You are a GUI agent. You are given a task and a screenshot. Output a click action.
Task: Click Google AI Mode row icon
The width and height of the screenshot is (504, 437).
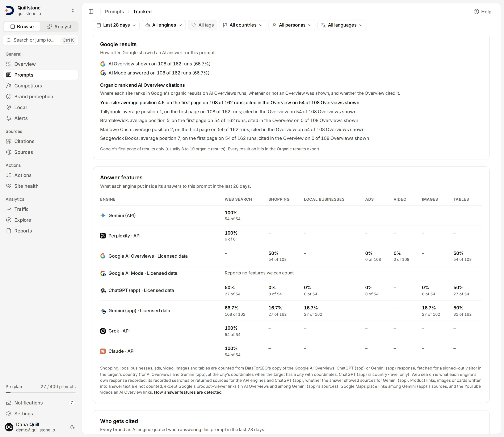[103, 273]
